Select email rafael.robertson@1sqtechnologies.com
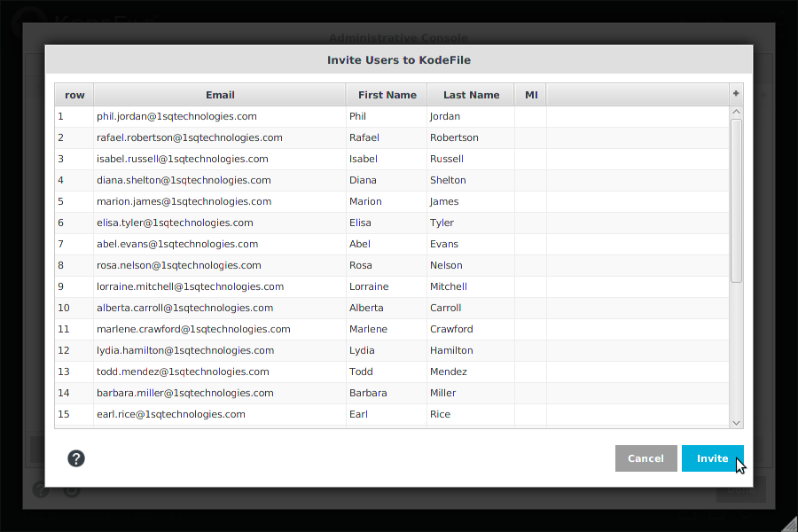798x532 pixels. pyautogui.click(x=220, y=138)
